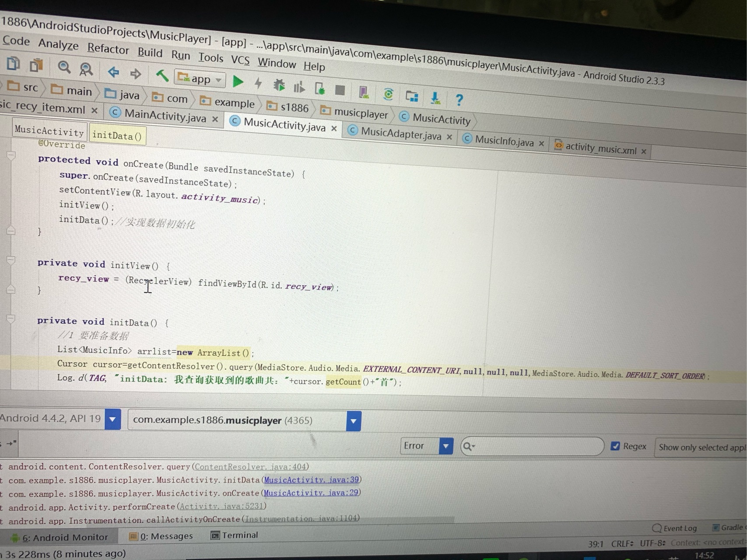Collapse the onCreate method fold marker
The width and height of the screenshot is (747, 560).
11,155
